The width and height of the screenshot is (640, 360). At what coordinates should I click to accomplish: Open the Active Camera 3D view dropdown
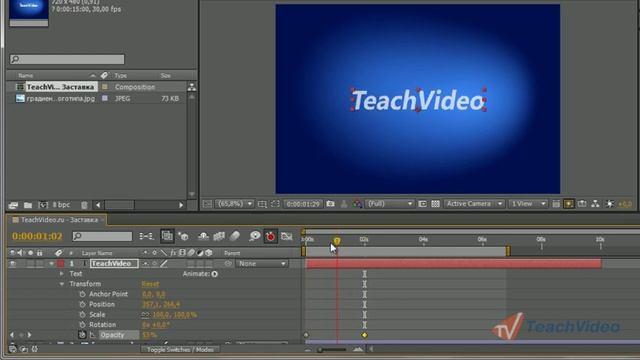point(473,204)
